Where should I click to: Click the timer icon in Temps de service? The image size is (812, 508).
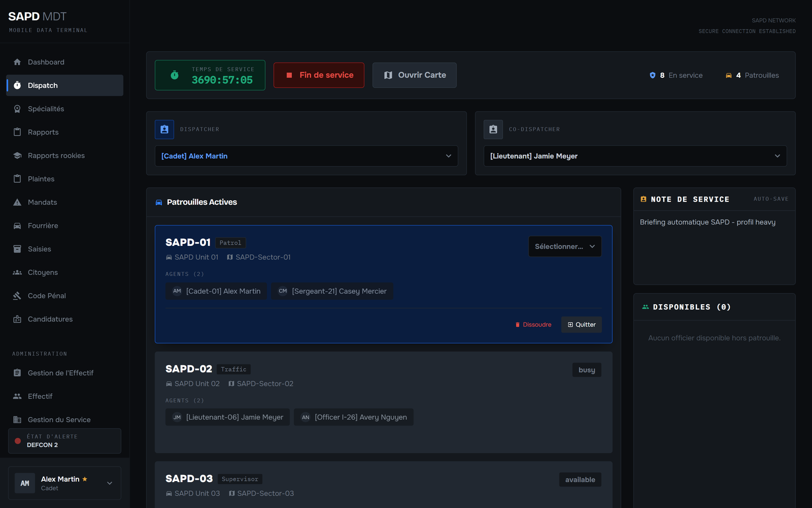tap(175, 75)
